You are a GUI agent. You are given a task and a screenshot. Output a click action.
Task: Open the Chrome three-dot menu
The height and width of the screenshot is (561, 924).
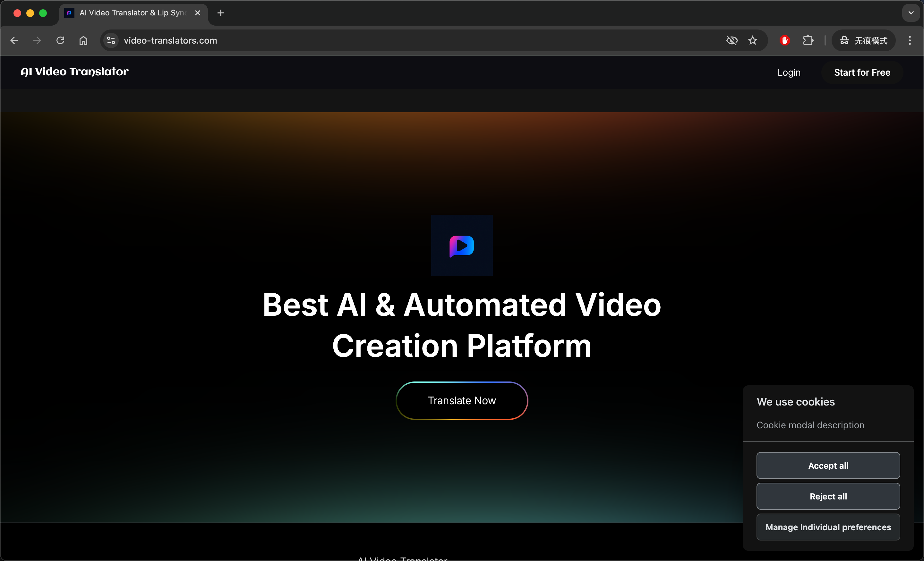pyautogui.click(x=910, y=40)
